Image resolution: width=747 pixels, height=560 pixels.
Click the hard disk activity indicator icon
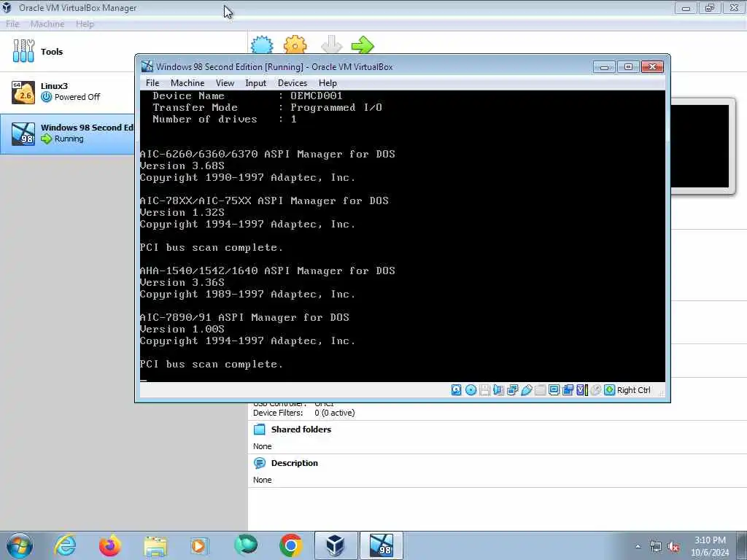coord(456,390)
